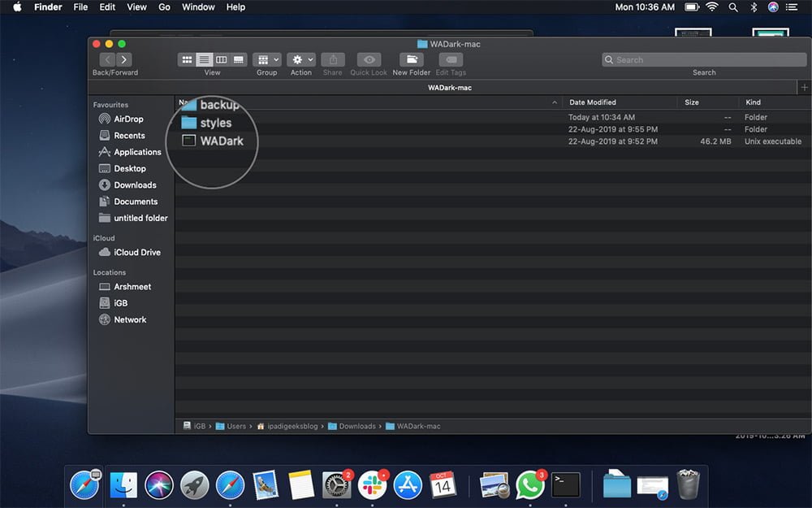Add a new Finder tab with plus
This screenshot has width=812, height=508.
click(804, 88)
